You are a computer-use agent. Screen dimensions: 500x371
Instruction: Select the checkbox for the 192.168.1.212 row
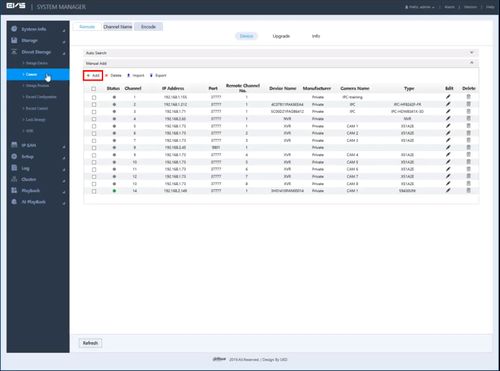tap(94, 105)
